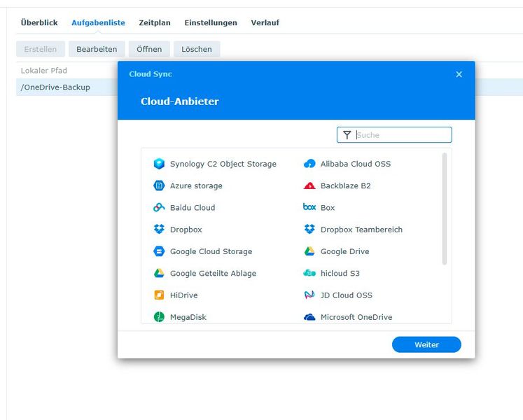
Task: Select the "Backblaze B2" label
Action: tap(346, 185)
